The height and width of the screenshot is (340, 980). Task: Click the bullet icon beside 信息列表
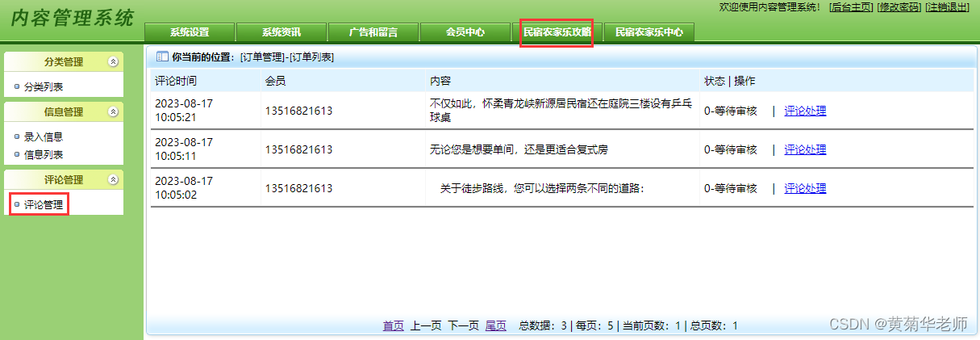tap(18, 153)
